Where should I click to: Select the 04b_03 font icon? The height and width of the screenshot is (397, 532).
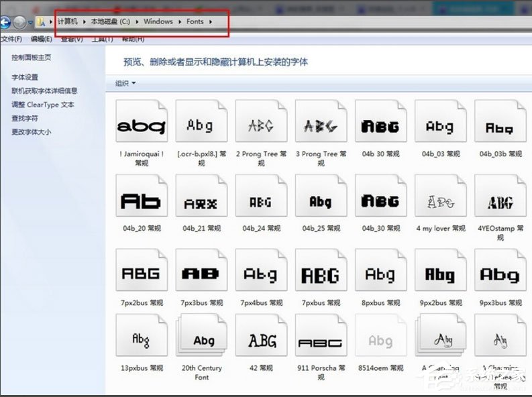click(x=440, y=121)
